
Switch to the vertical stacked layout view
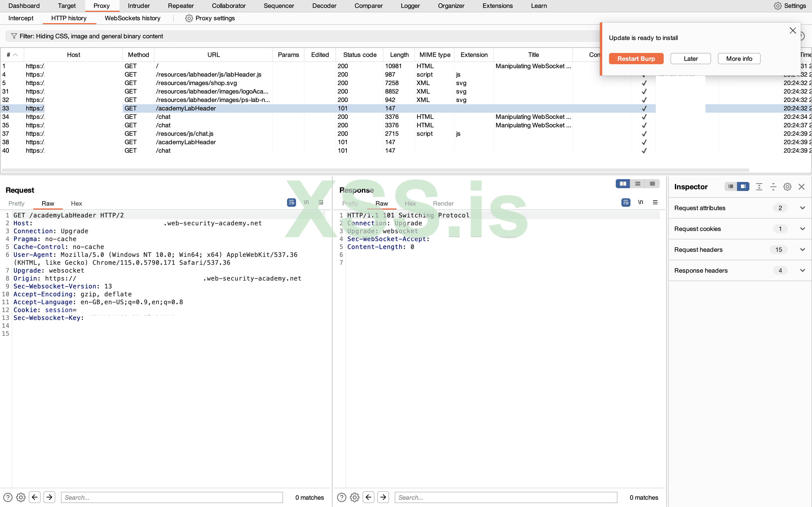[x=637, y=183]
